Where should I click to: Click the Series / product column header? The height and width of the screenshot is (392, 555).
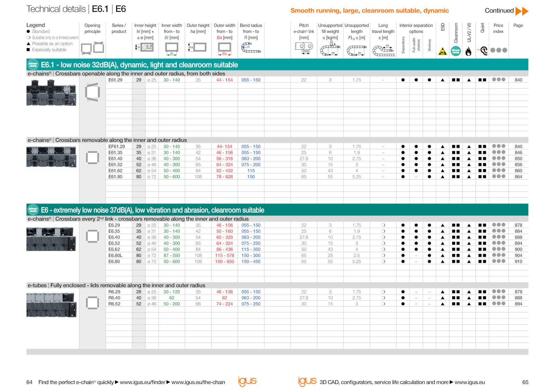click(119, 28)
